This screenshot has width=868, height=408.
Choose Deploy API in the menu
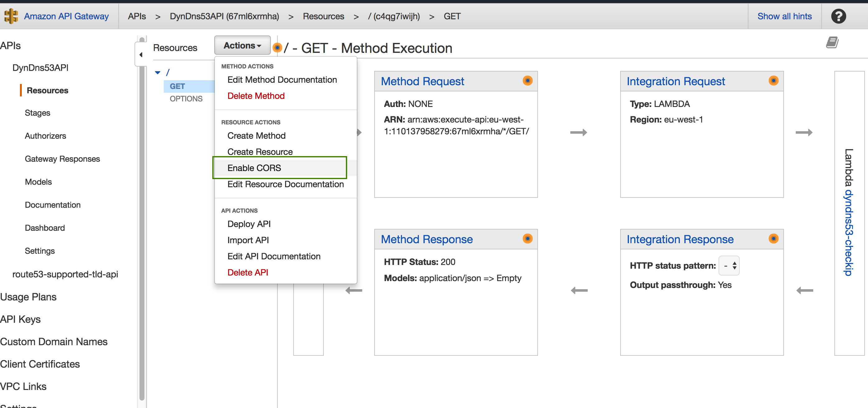pyautogui.click(x=249, y=224)
